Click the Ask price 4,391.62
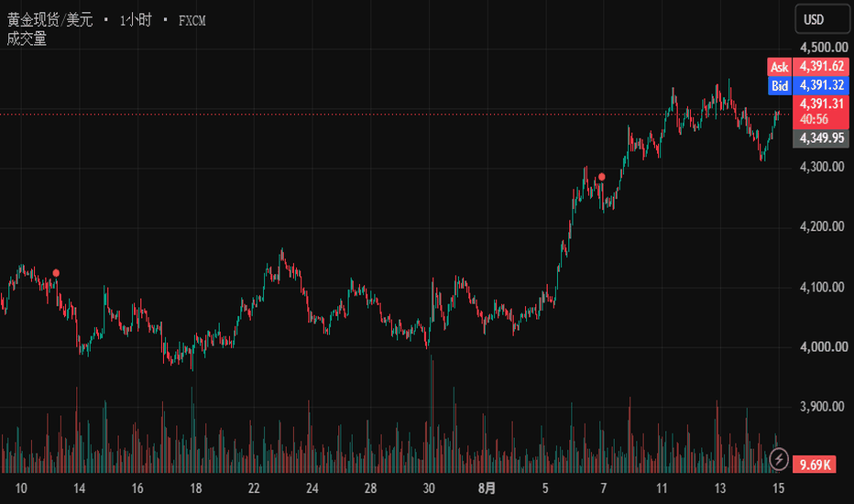 pos(821,67)
